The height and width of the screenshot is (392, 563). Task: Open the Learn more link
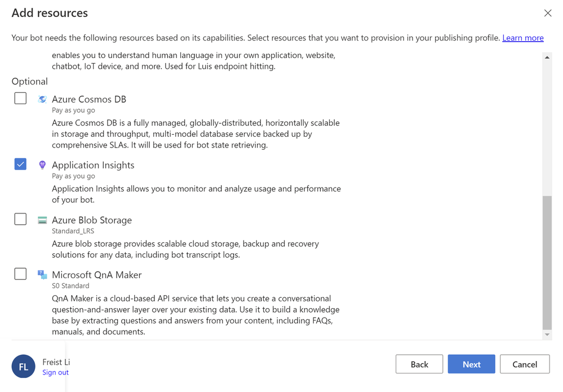tap(523, 38)
